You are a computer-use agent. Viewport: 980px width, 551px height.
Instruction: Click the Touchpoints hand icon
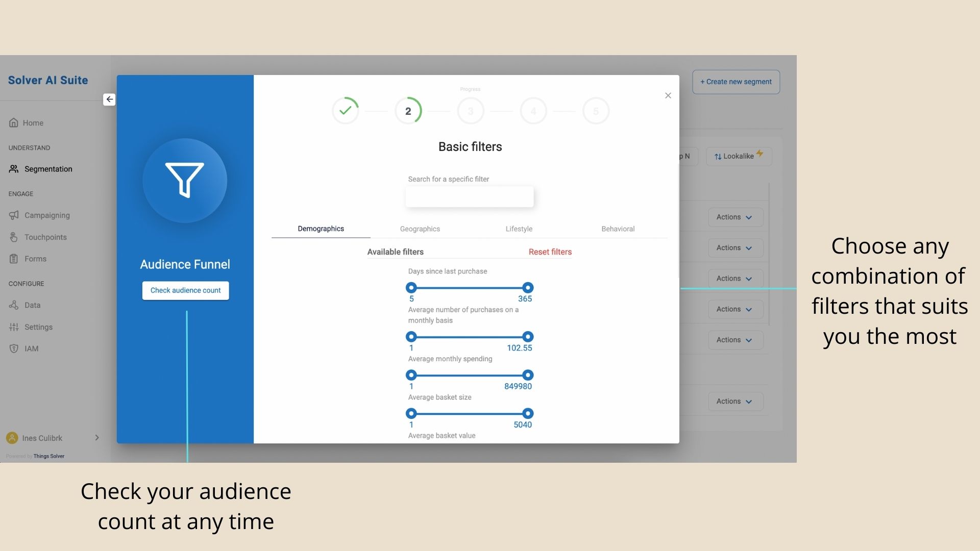pos(14,237)
